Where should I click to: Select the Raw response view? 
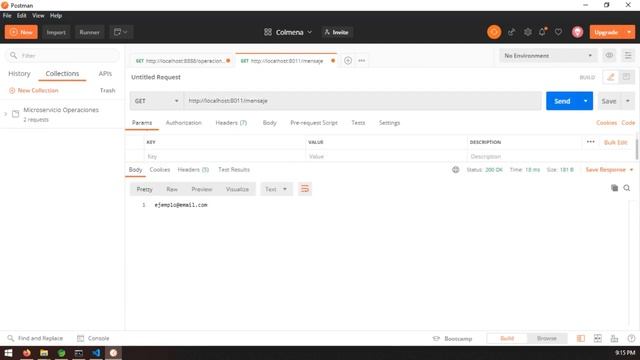tap(172, 189)
